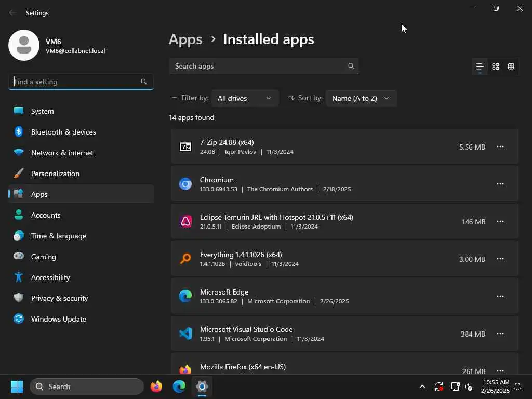Click the muted volume tray icon

tap(469, 387)
